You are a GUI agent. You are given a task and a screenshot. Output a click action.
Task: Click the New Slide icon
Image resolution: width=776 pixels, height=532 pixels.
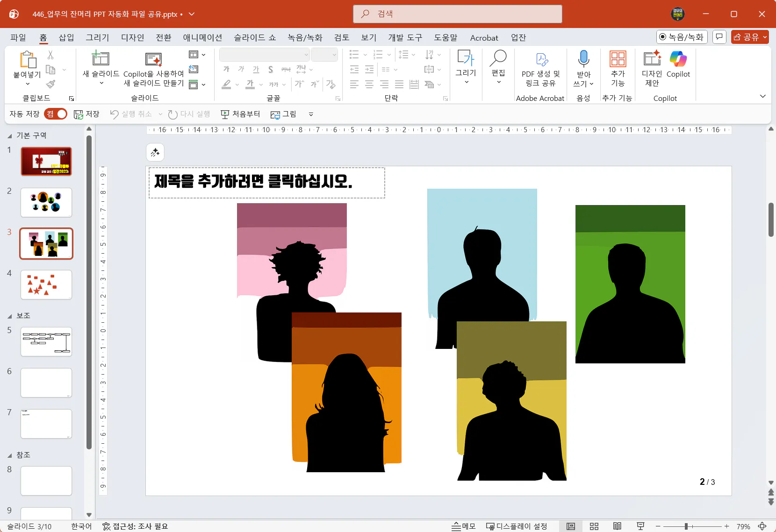click(101, 59)
